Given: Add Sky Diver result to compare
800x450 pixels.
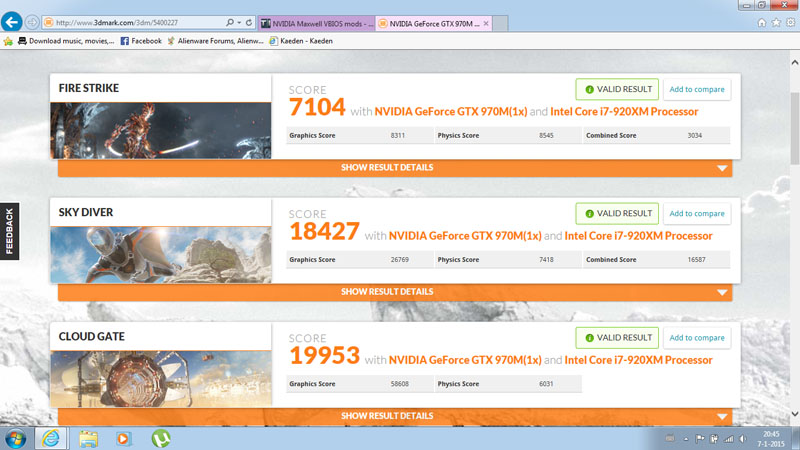Looking at the screenshot, I should pyautogui.click(x=696, y=213).
